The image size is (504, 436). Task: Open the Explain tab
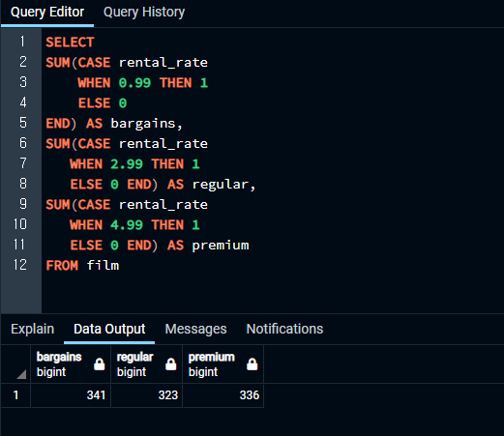click(x=33, y=329)
